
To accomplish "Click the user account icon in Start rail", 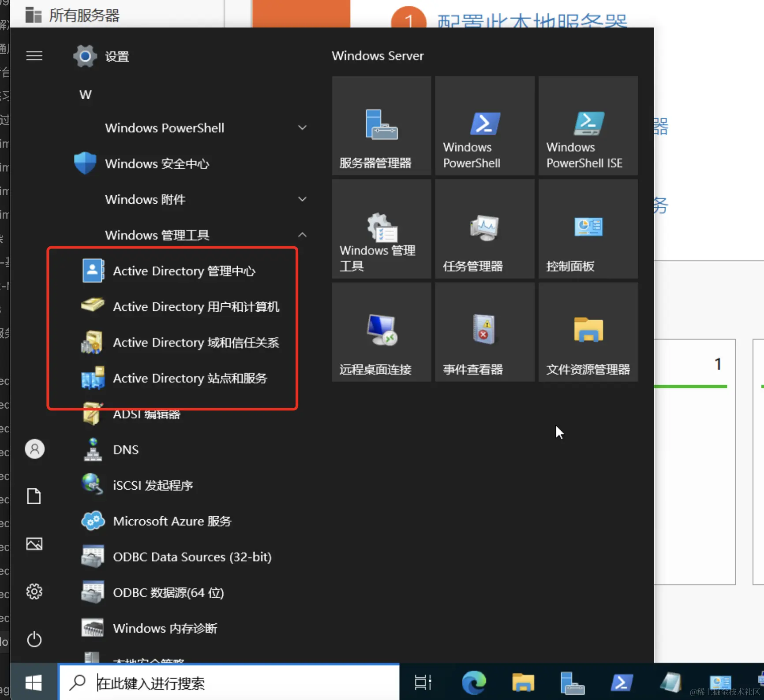I will coord(34,449).
